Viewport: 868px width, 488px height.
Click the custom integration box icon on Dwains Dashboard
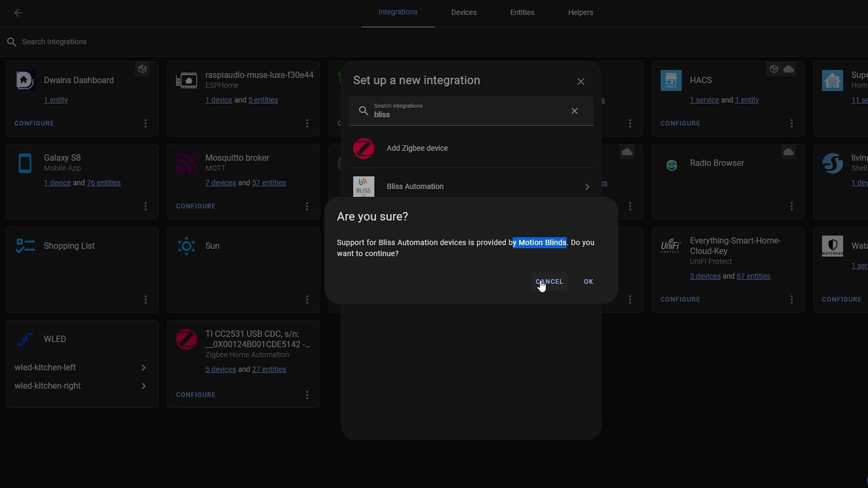click(142, 69)
